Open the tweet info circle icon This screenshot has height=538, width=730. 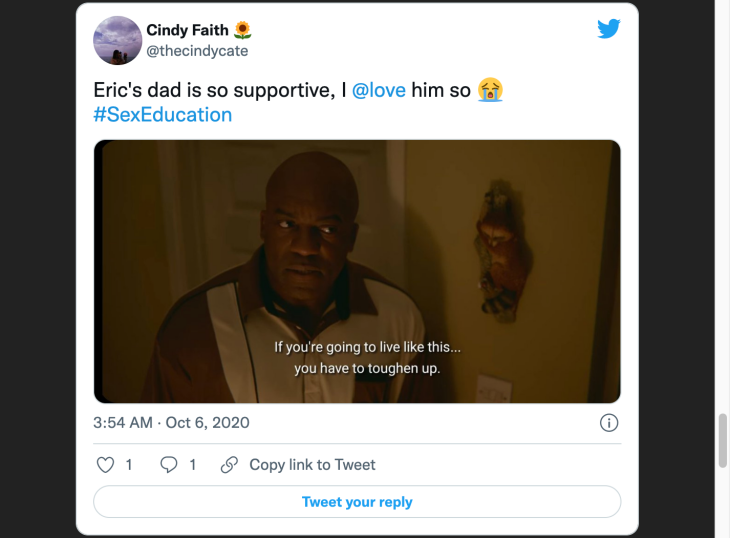(608, 423)
